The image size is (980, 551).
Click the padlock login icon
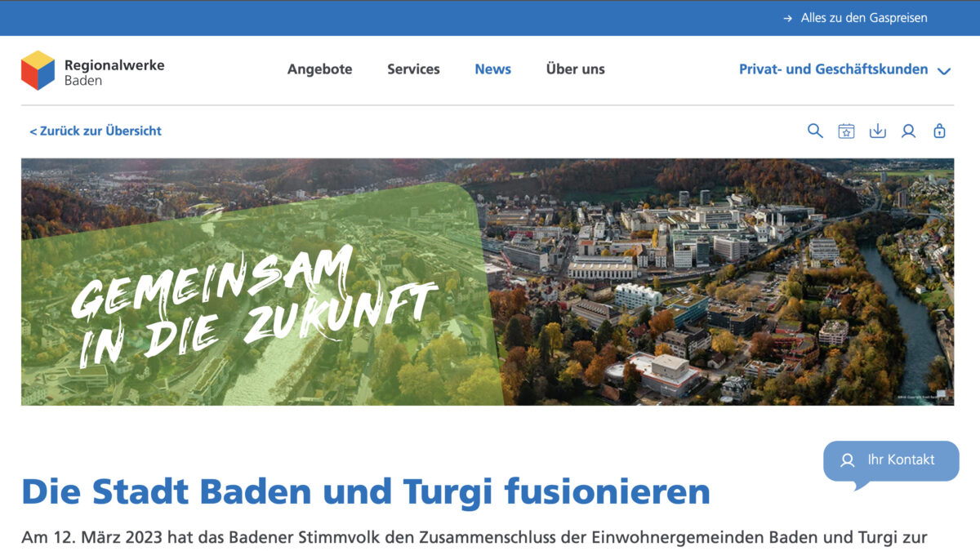coord(939,131)
